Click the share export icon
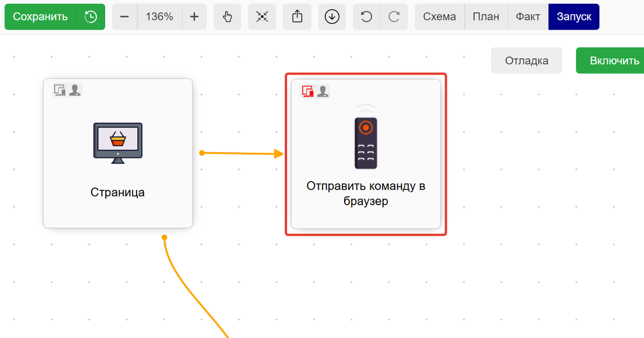This screenshot has height=338, width=644. (297, 17)
